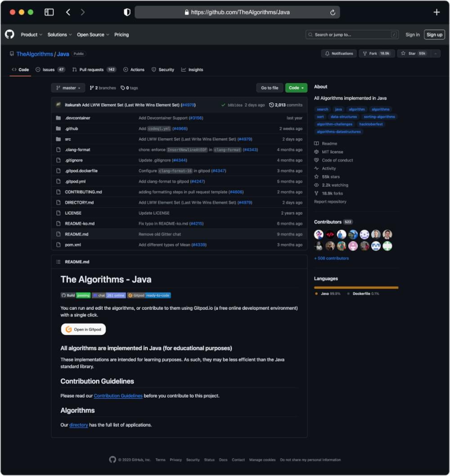The width and height of the screenshot is (450, 476).
Task: Open the GitHub home logo
Action: click(x=9, y=34)
